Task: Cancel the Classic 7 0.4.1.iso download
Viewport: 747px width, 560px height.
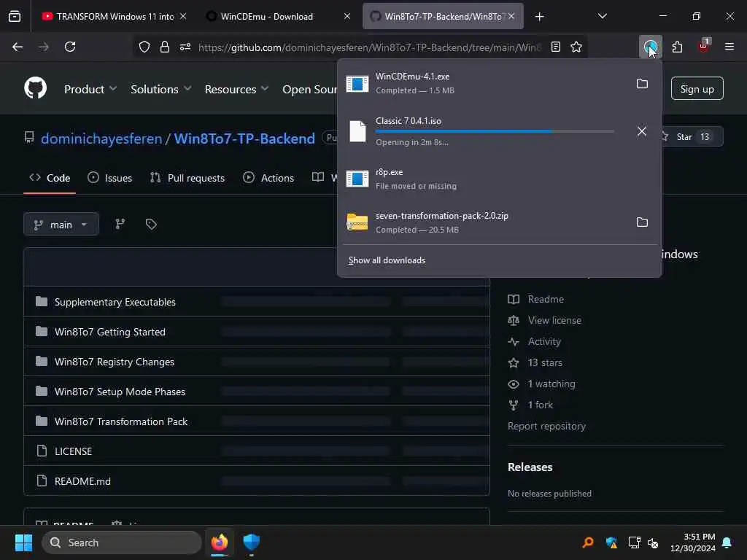Action: click(x=642, y=131)
